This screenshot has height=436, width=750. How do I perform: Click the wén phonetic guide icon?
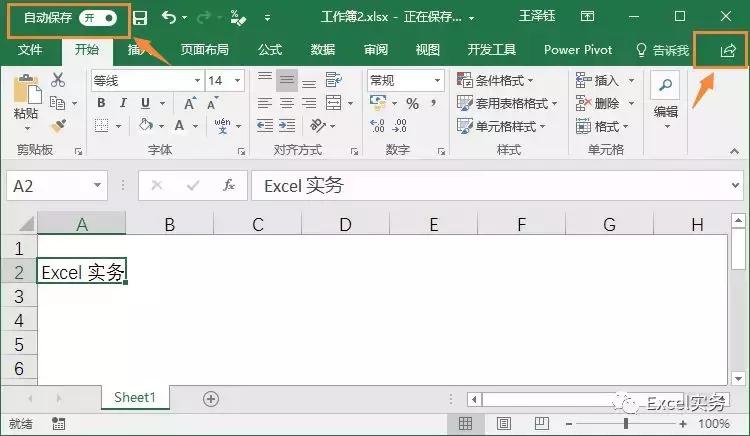[222, 126]
